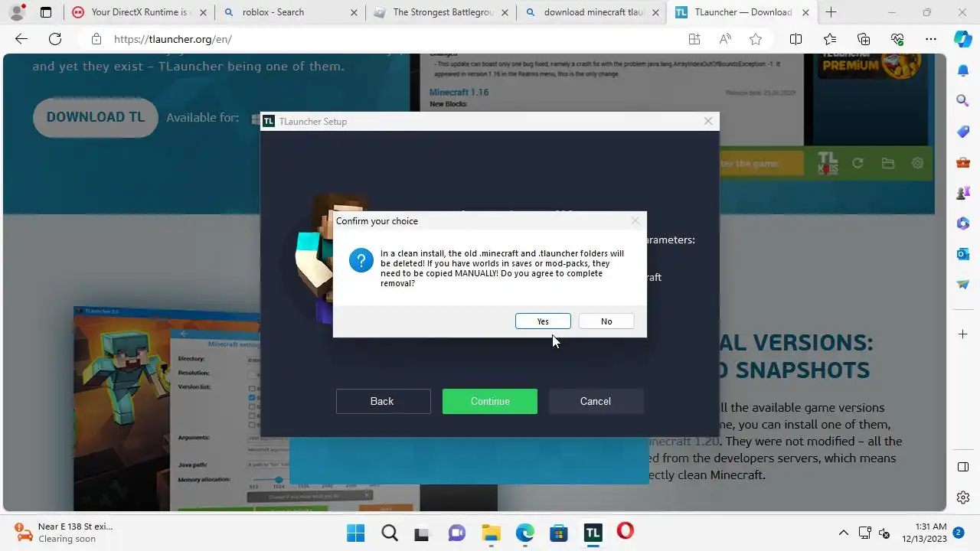This screenshot has height=551, width=980.
Task: Click the folder icon in launcher preview
Action: [x=887, y=163]
